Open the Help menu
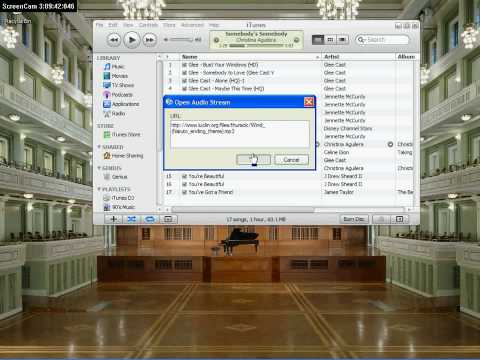The image size is (480, 360). tap(214, 25)
